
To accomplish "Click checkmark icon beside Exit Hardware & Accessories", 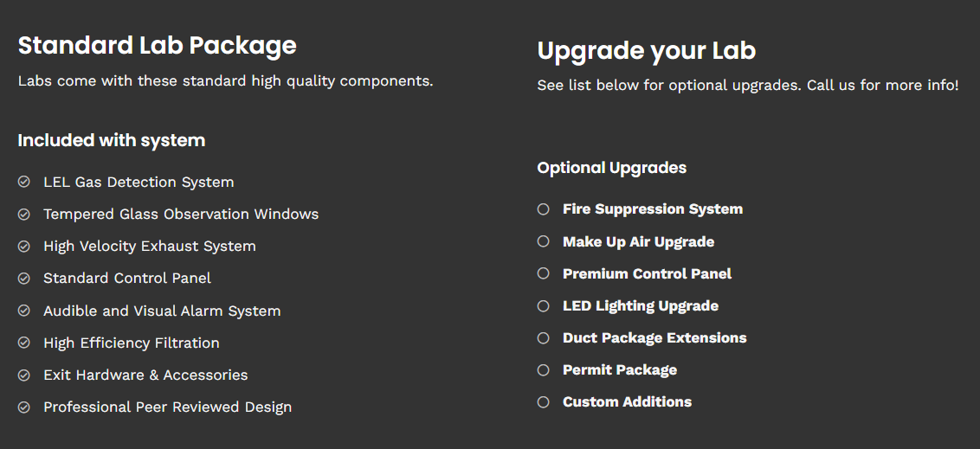I will pyautogui.click(x=24, y=375).
